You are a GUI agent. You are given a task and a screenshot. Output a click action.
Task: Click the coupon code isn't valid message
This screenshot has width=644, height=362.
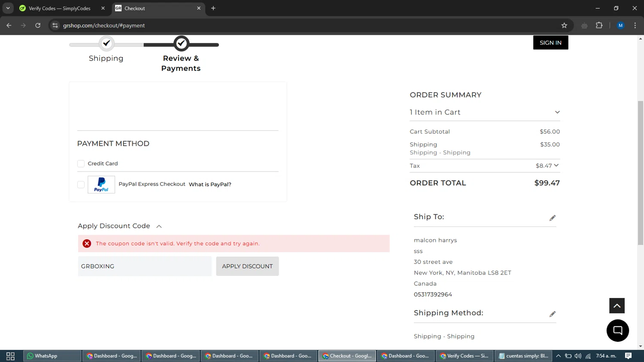pos(178,244)
